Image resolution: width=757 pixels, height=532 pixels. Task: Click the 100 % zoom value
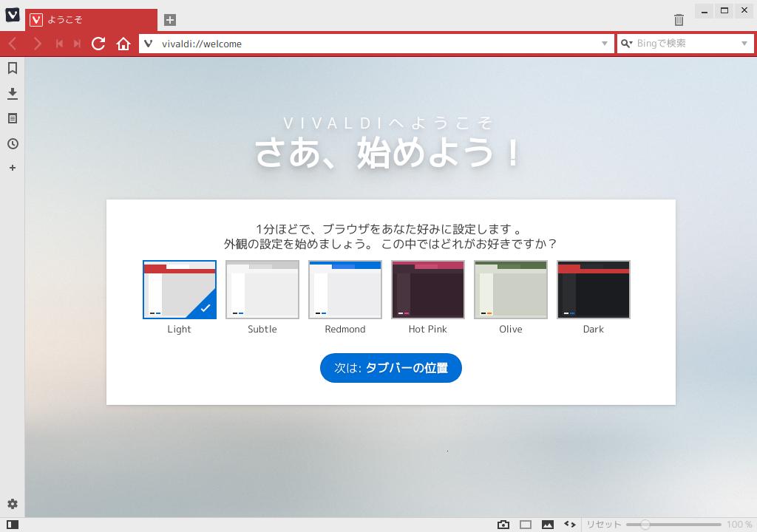[739, 525]
